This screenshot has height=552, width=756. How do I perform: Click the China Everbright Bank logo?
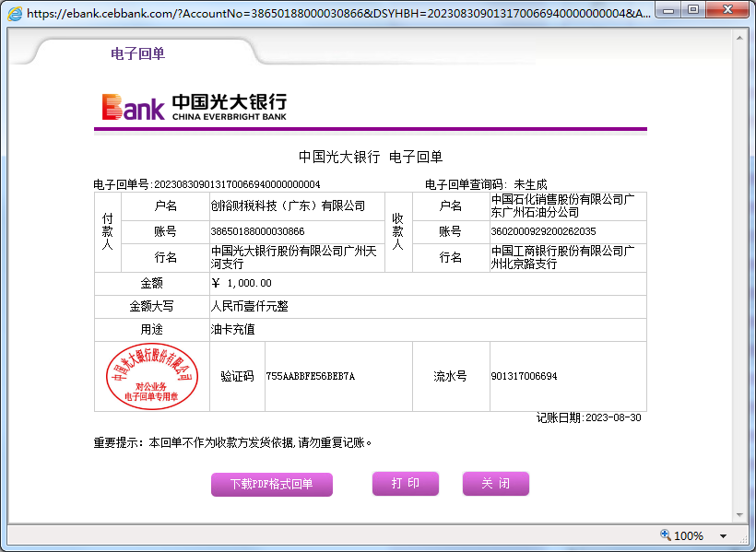coord(195,107)
